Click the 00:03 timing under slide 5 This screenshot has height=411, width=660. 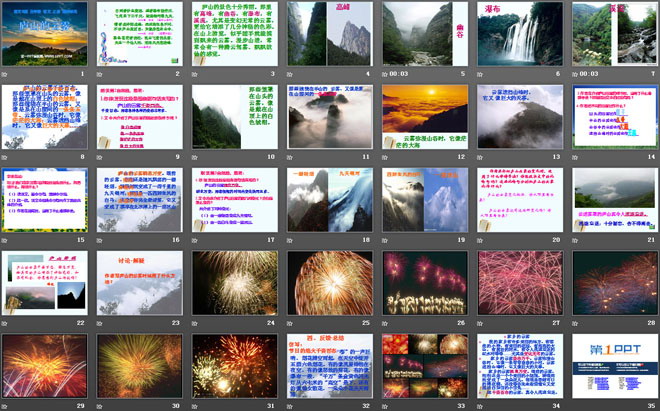399,74
